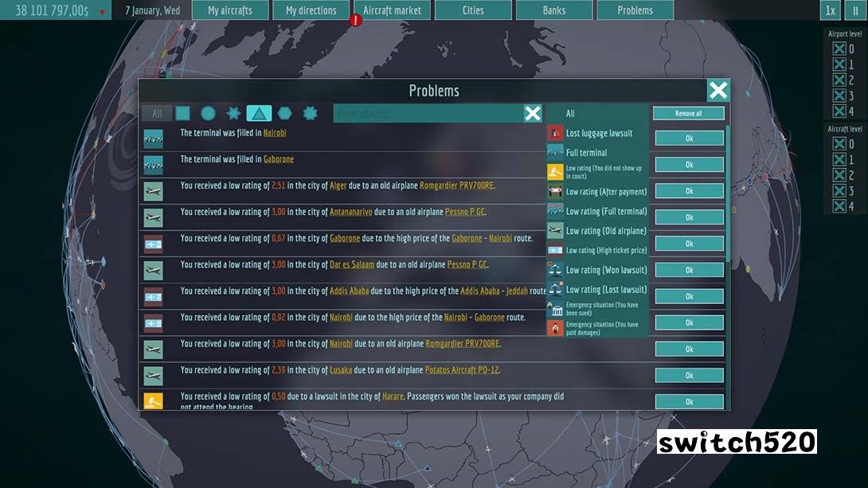Choose All in the problem type list
The height and width of the screenshot is (488, 868).
(x=597, y=113)
